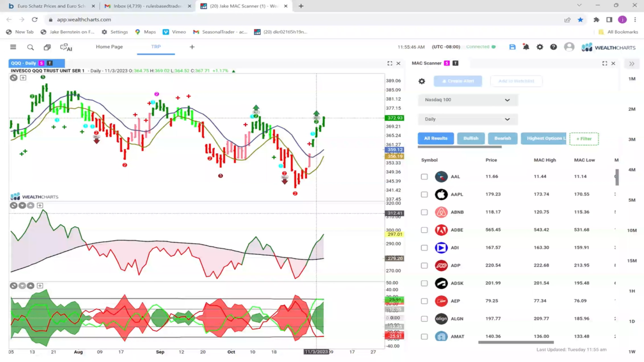This screenshot has height=362, width=644.
Task: Tick the ALGN row checkbox
Action: pos(424,319)
